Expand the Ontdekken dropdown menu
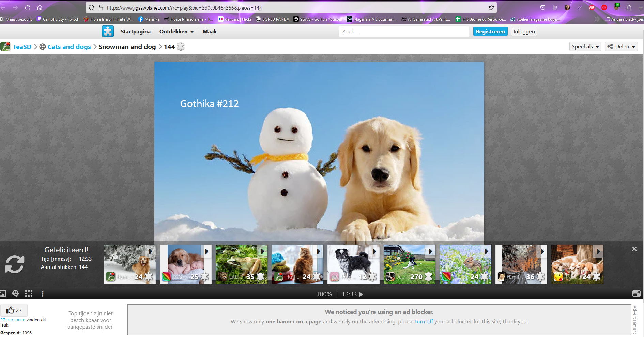 click(x=177, y=31)
